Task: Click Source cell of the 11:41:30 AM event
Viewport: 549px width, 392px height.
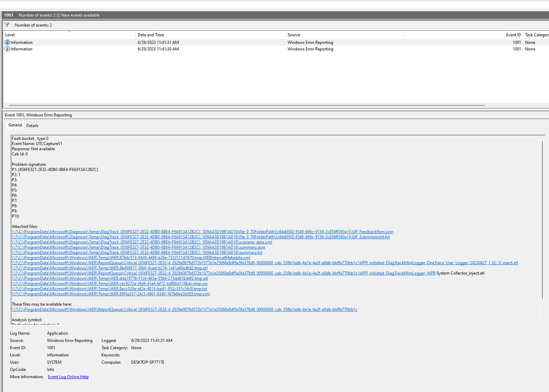Action: [310, 49]
